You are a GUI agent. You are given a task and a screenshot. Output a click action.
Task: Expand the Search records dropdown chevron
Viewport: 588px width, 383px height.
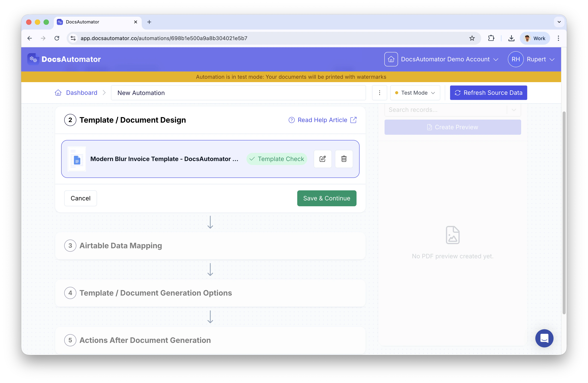pyautogui.click(x=514, y=110)
